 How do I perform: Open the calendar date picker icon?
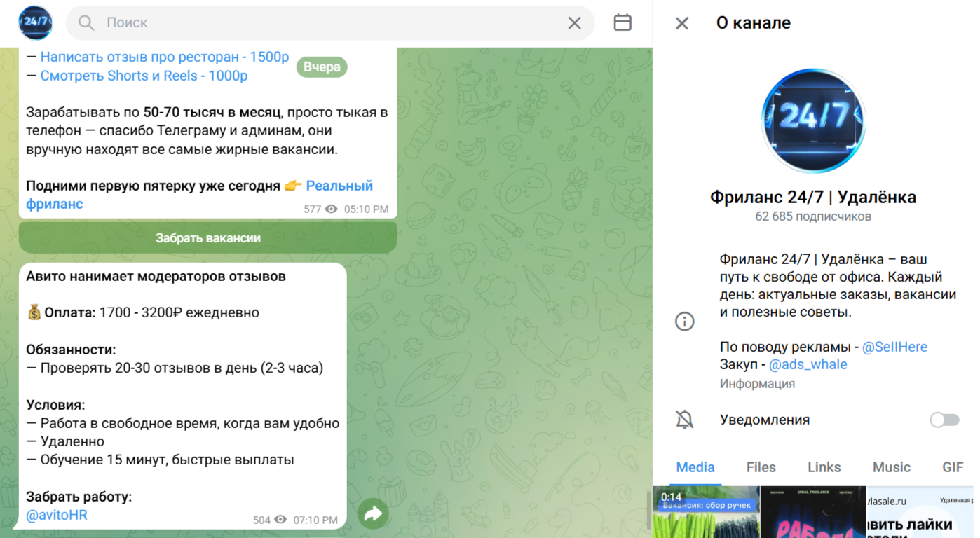point(622,23)
